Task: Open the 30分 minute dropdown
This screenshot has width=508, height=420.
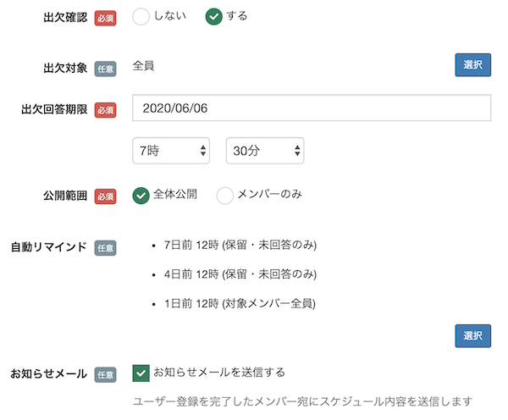Action: click(264, 151)
